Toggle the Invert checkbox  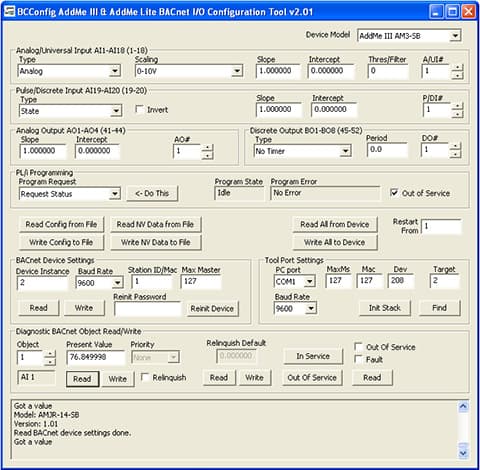pyautogui.click(x=140, y=109)
